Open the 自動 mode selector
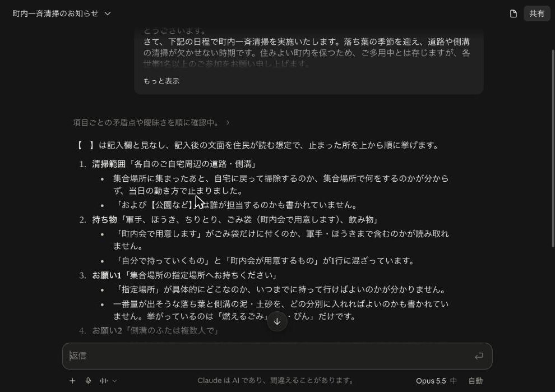555x392 pixels. (475, 381)
